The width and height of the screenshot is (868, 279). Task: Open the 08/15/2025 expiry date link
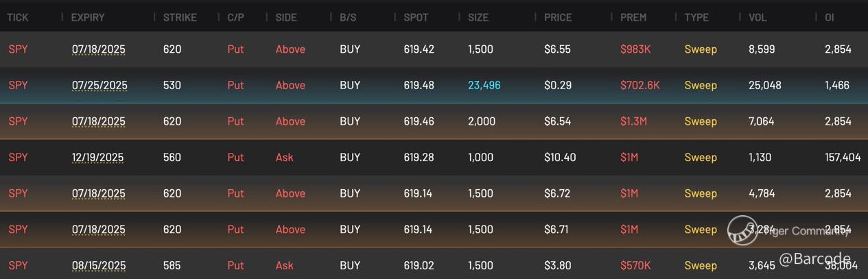pyautogui.click(x=99, y=265)
